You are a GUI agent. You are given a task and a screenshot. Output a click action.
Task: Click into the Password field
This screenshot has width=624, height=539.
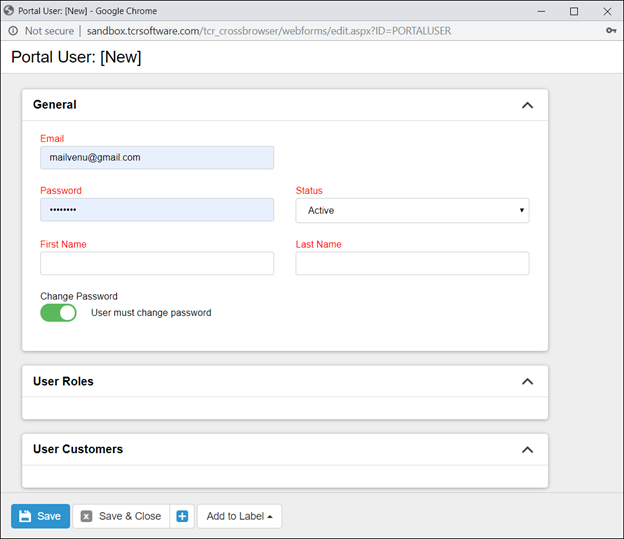pyautogui.click(x=157, y=210)
